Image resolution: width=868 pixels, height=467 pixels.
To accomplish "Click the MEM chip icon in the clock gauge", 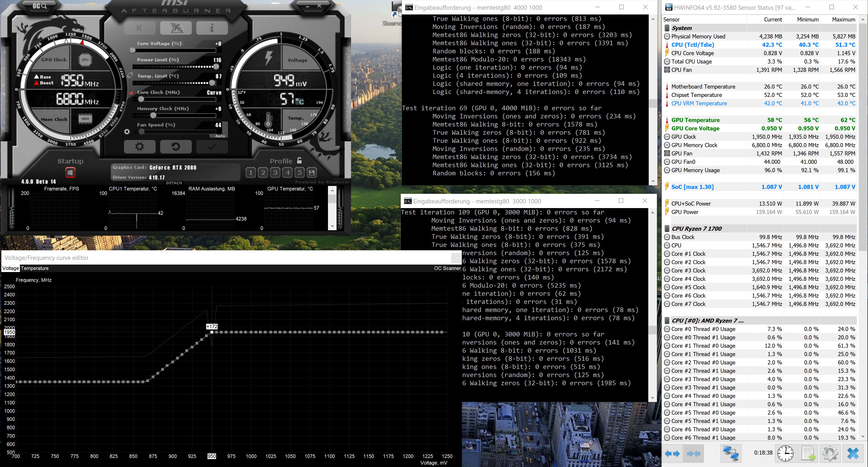I will coord(85,119).
